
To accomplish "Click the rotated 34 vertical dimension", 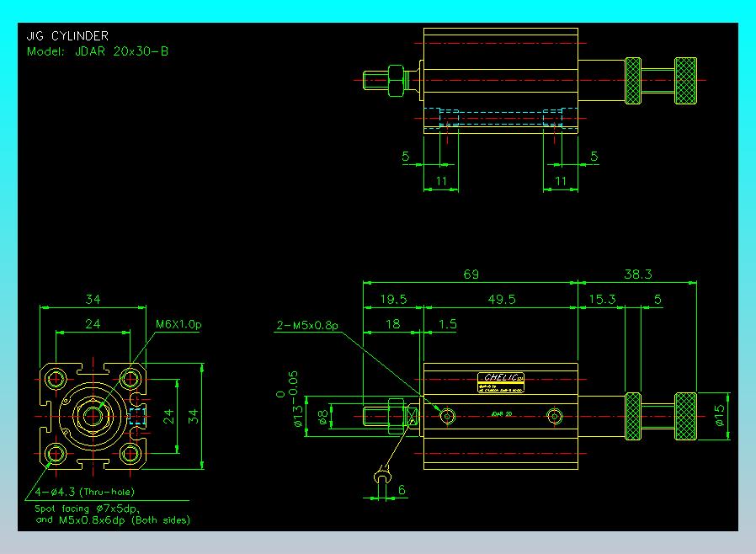I will pos(193,416).
